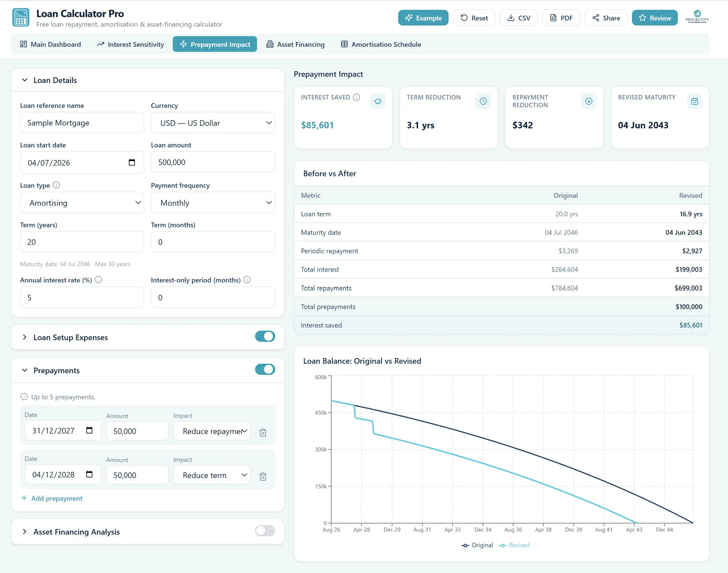Delete the 31/12/2027 prepayment with trash icon
The image size is (728, 573).
pyautogui.click(x=263, y=432)
